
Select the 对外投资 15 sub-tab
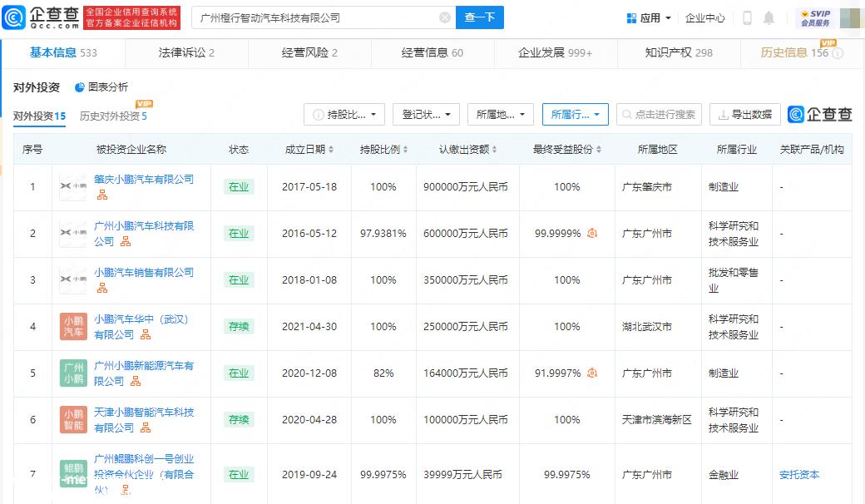point(39,116)
